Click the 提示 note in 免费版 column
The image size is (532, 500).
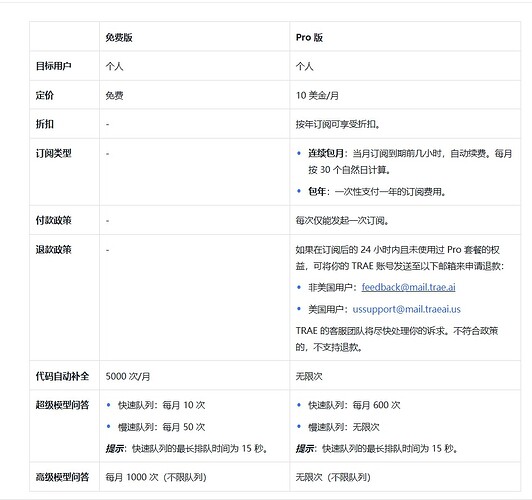click(187, 448)
